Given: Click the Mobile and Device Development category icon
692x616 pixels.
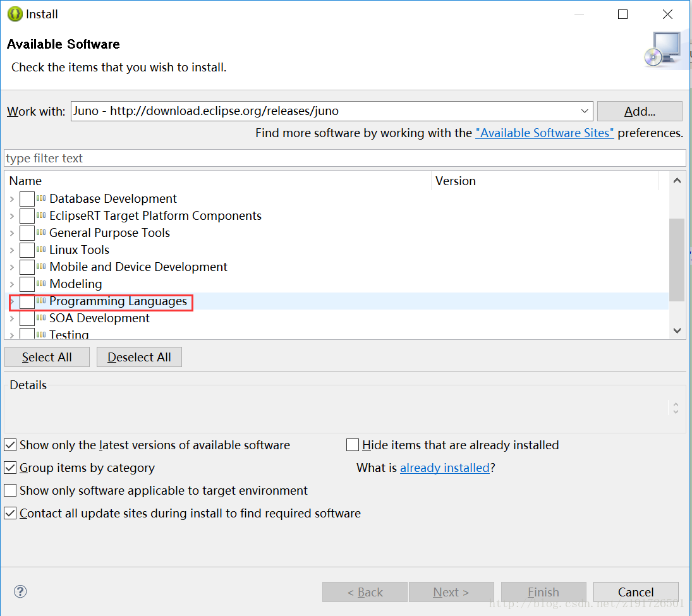Looking at the screenshot, I should 41,267.
